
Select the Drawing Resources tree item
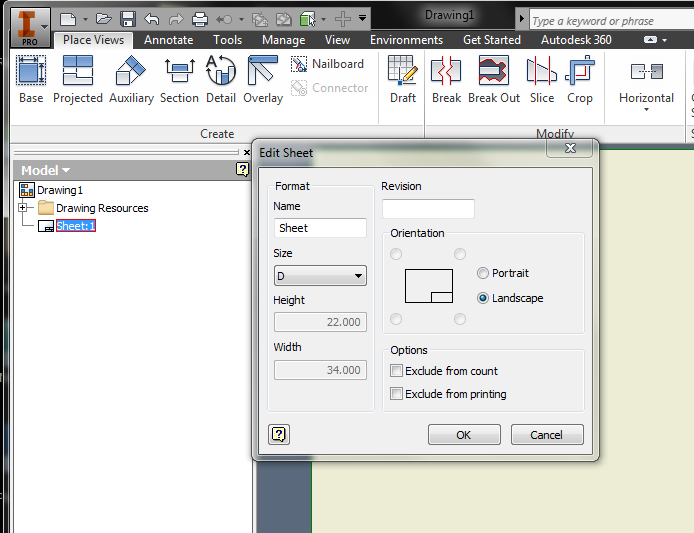[x=102, y=208]
